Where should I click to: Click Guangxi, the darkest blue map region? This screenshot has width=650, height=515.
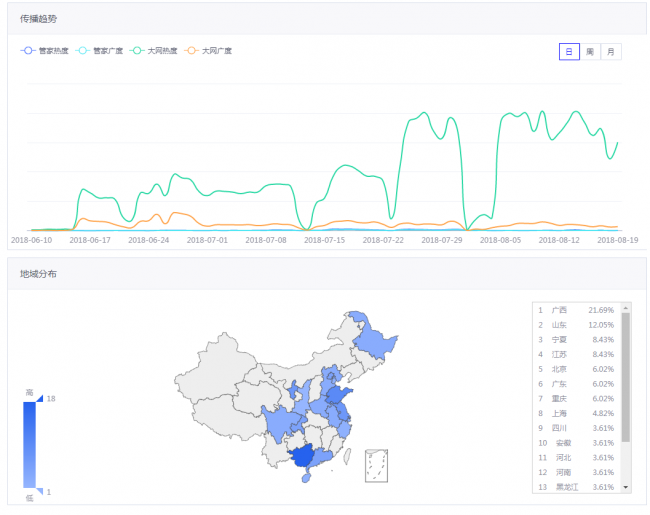point(304,458)
